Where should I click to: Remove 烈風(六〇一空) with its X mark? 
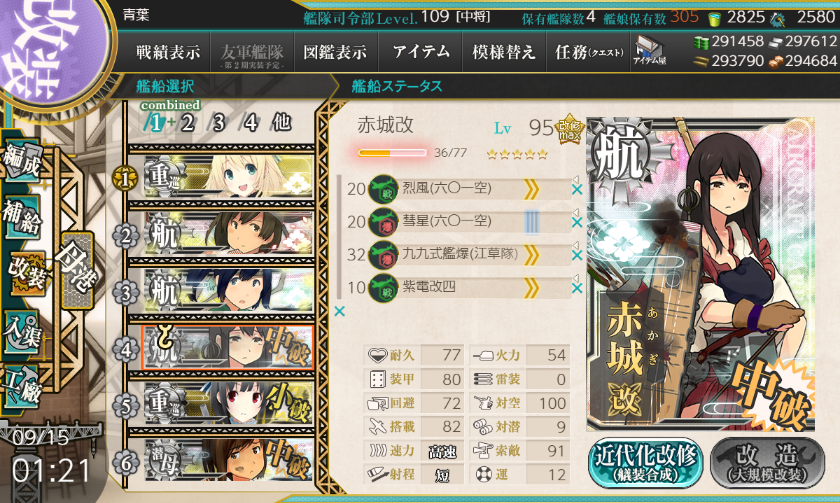pos(577,190)
